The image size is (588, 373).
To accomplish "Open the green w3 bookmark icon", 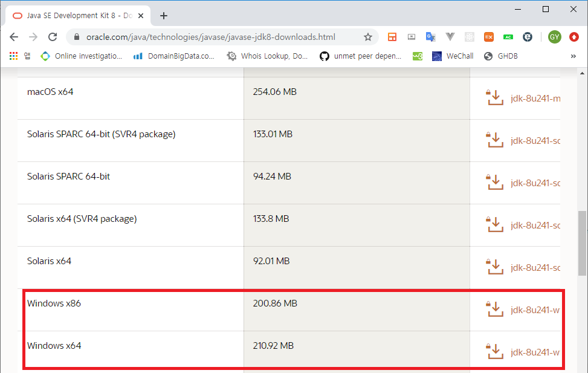I will [x=418, y=56].
